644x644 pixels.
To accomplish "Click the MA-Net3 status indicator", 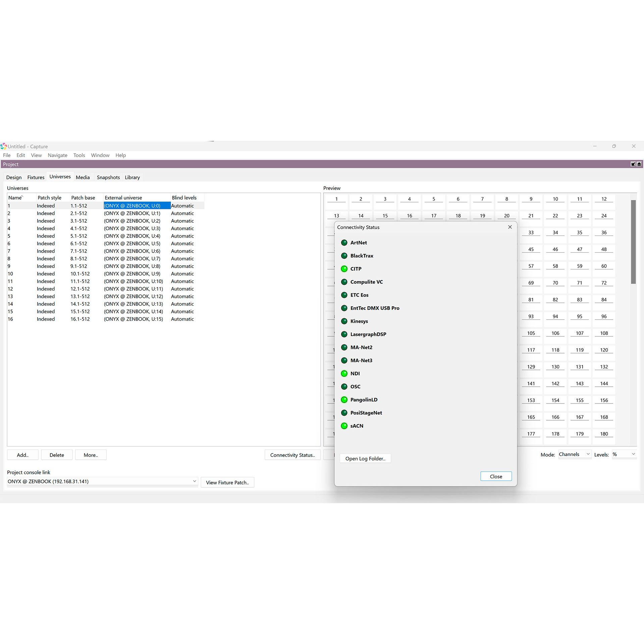I will (x=344, y=360).
